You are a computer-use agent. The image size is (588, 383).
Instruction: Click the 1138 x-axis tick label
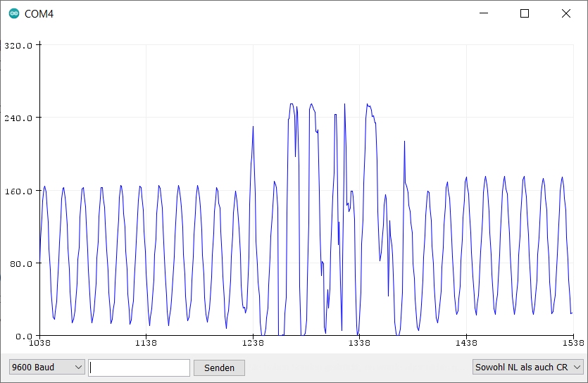[146, 344]
